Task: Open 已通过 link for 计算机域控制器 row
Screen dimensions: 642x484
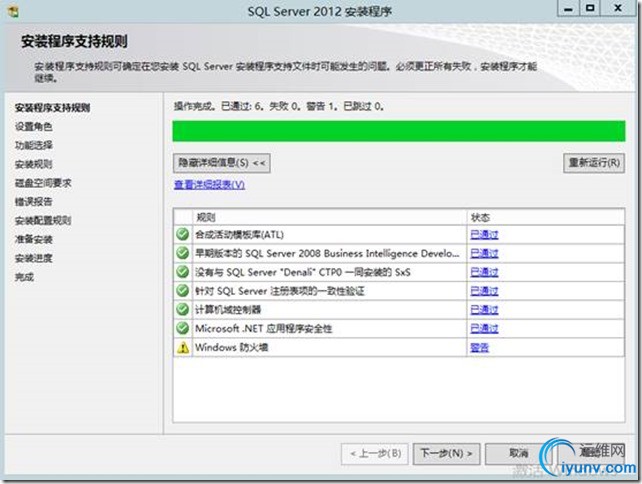Action: 484,310
